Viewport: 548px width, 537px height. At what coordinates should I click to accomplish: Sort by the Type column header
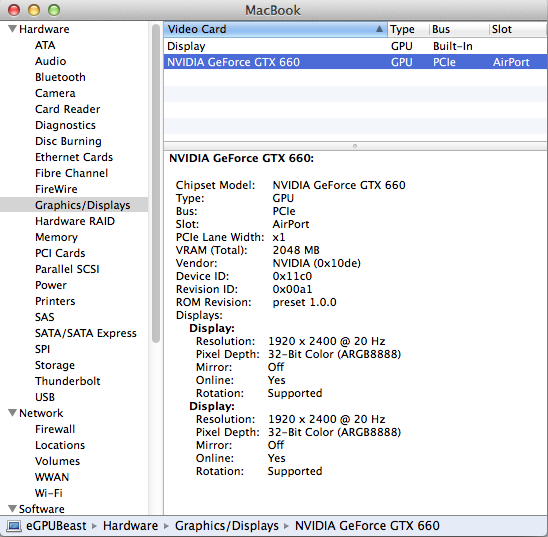[408, 29]
